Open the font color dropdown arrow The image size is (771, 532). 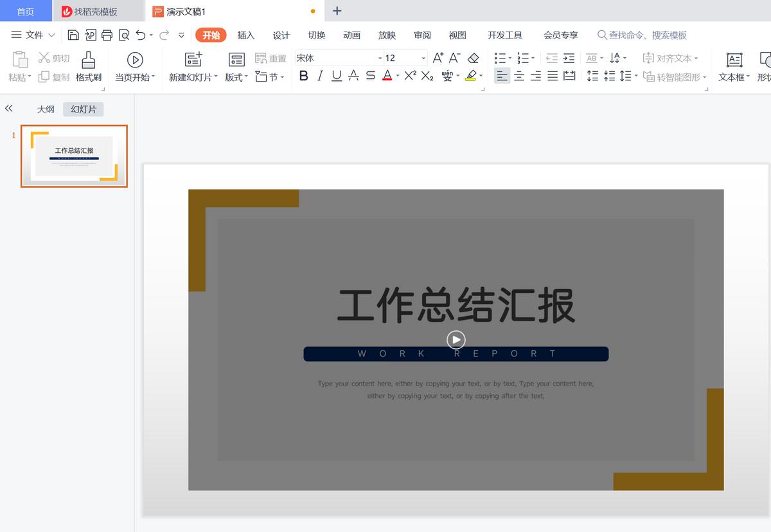pyautogui.click(x=397, y=76)
